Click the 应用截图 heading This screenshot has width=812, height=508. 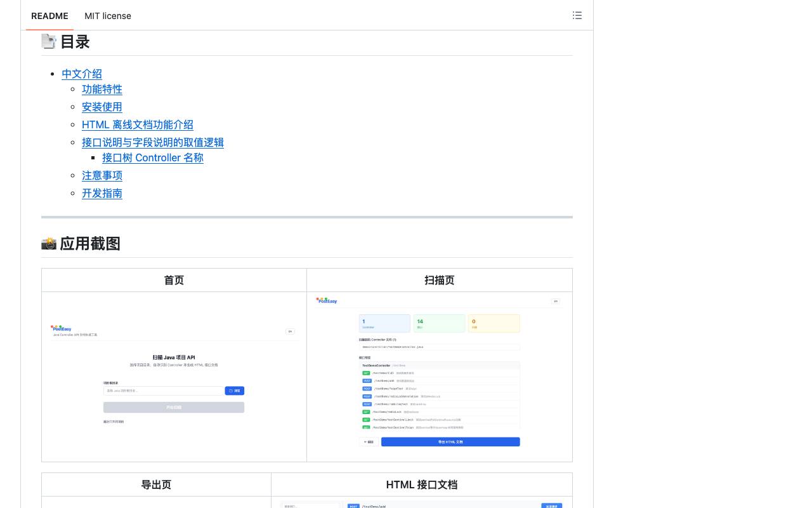point(90,244)
